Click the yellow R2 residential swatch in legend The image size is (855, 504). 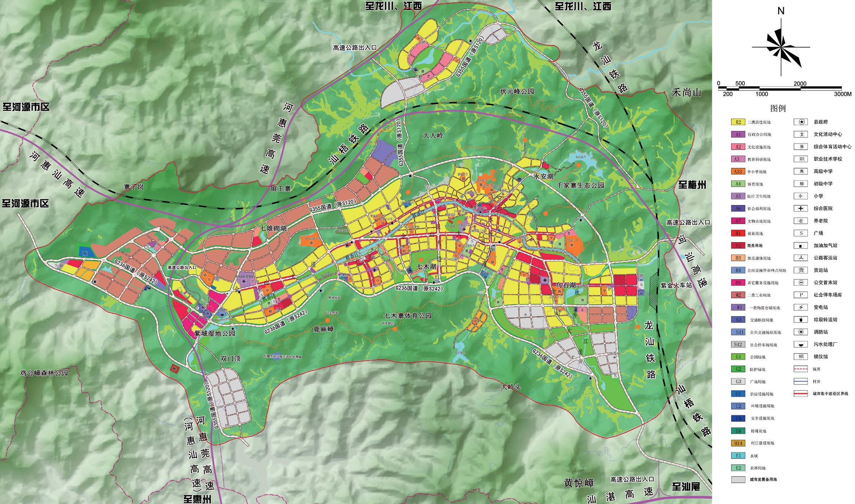(x=738, y=122)
